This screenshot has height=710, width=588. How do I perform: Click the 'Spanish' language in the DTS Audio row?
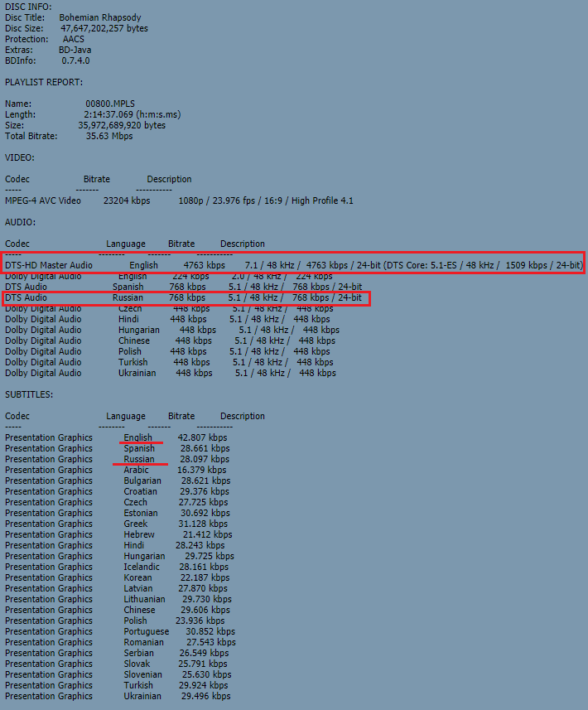pyautogui.click(x=128, y=287)
